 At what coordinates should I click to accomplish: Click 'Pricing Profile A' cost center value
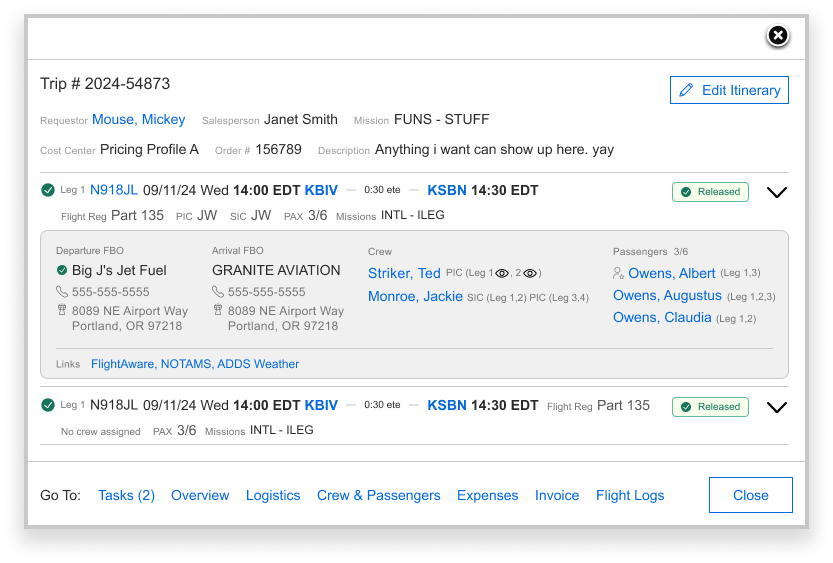[x=149, y=149]
